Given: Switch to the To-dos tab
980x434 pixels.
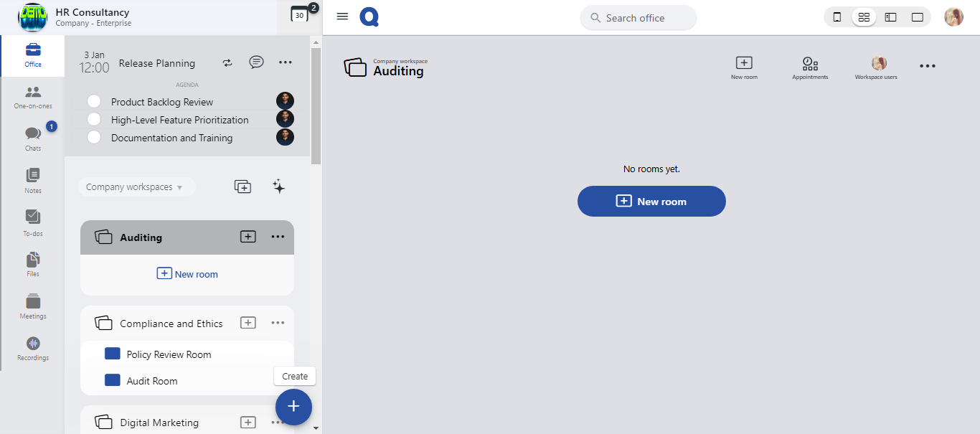Looking at the screenshot, I should [33, 222].
